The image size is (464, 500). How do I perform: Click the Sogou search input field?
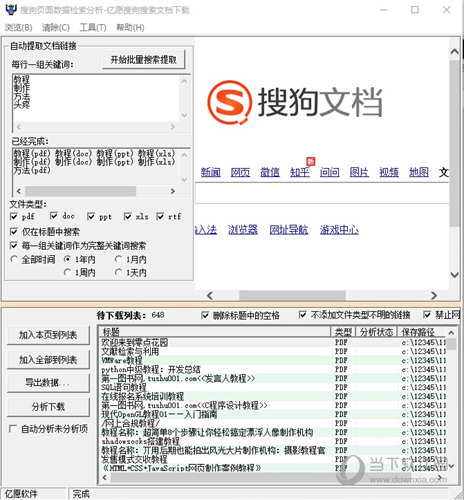322,193
